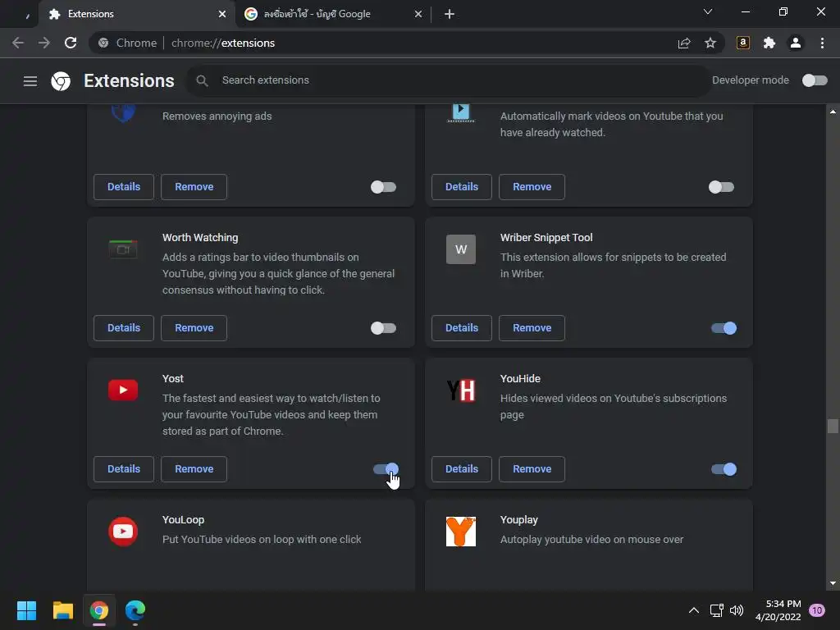The image size is (840, 630).
Task: Enable Developer mode toggle
Action: [x=815, y=80]
